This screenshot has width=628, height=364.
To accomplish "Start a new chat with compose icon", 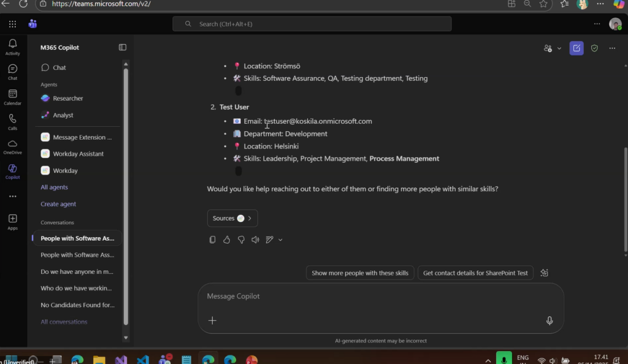I will coord(576,48).
